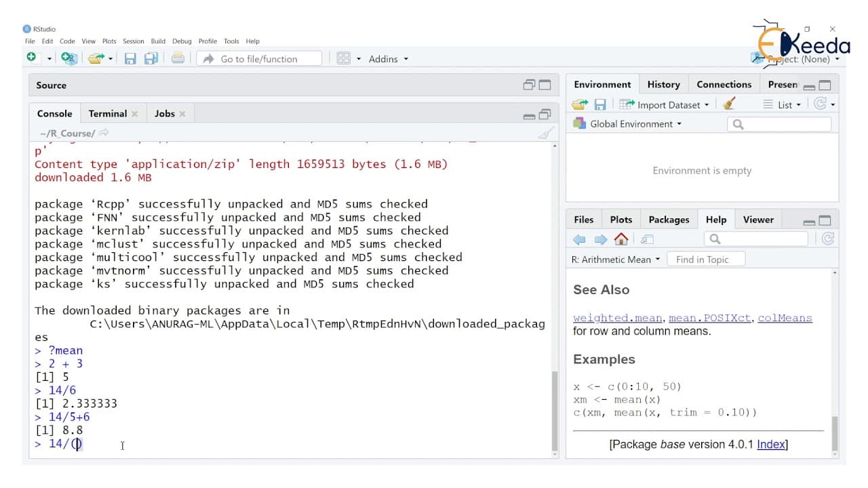Minimize the Console pane
868x488 pixels.
point(530,115)
